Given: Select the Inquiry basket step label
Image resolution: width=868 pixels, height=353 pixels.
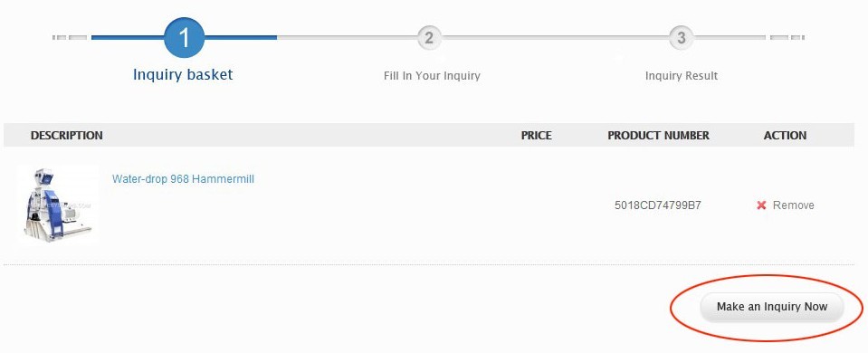Looking at the screenshot, I should click(x=183, y=75).
